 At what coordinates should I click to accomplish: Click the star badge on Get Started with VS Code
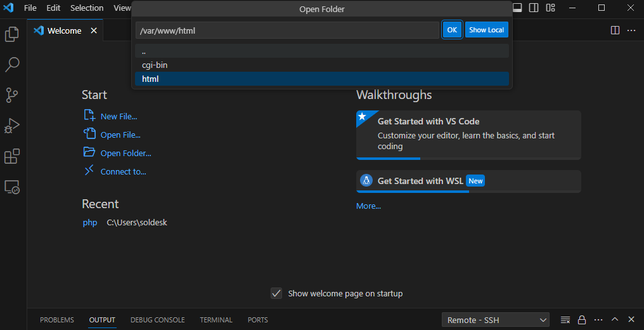tap(362, 116)
